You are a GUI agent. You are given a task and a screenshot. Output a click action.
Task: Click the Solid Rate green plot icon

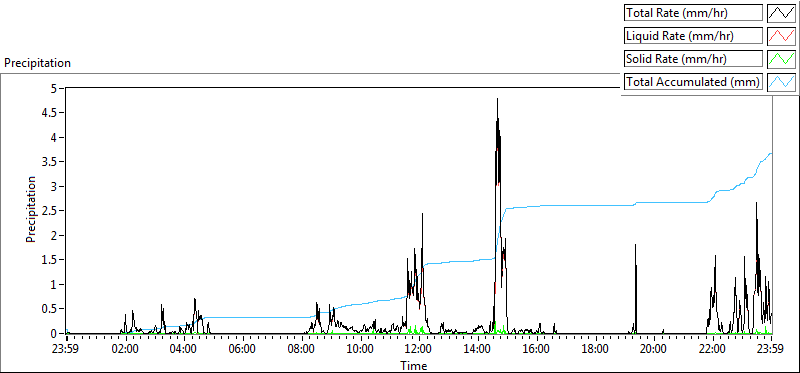pos(781,59)
